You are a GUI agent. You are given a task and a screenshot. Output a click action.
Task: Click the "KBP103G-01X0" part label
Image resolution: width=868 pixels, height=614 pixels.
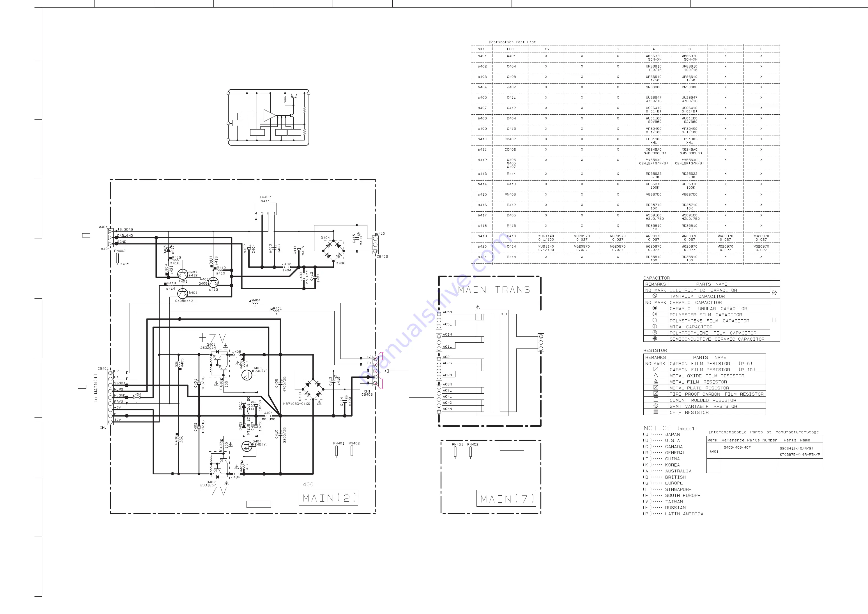pos(296,403)
